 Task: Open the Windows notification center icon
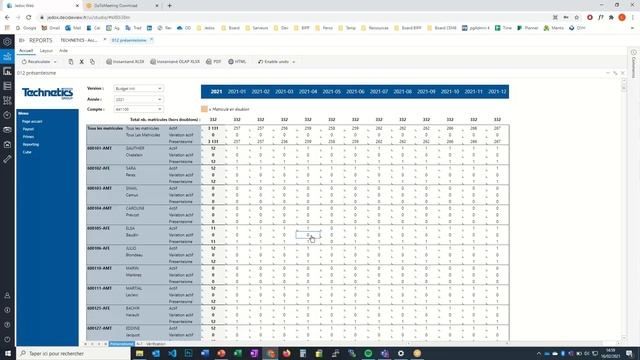click(x=629, y=353)
